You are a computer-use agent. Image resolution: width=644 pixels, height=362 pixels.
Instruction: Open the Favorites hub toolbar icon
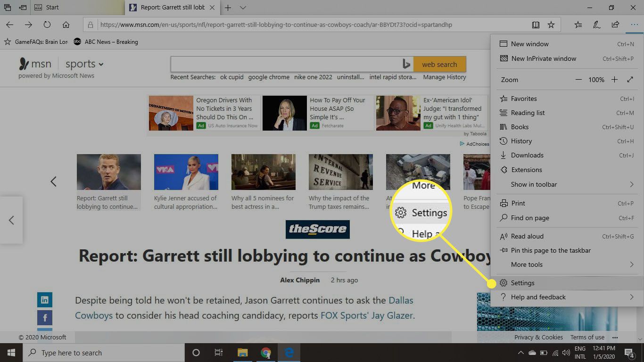click(578, 25)
